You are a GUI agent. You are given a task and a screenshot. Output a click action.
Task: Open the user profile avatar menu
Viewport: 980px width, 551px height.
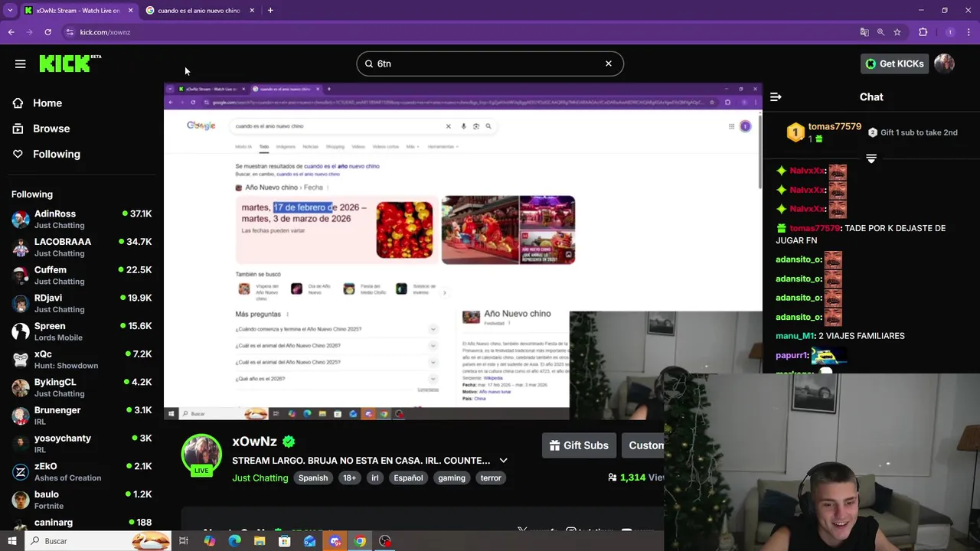944,64
